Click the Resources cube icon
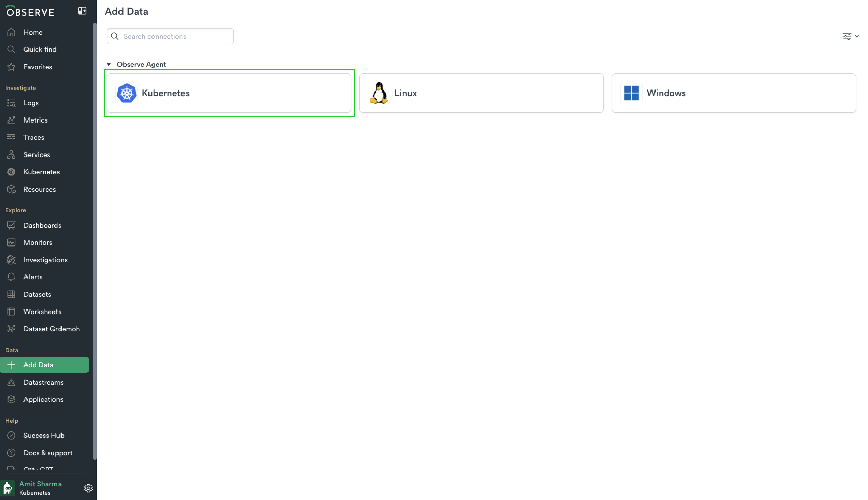868x500 pixels. click(11, 189)
